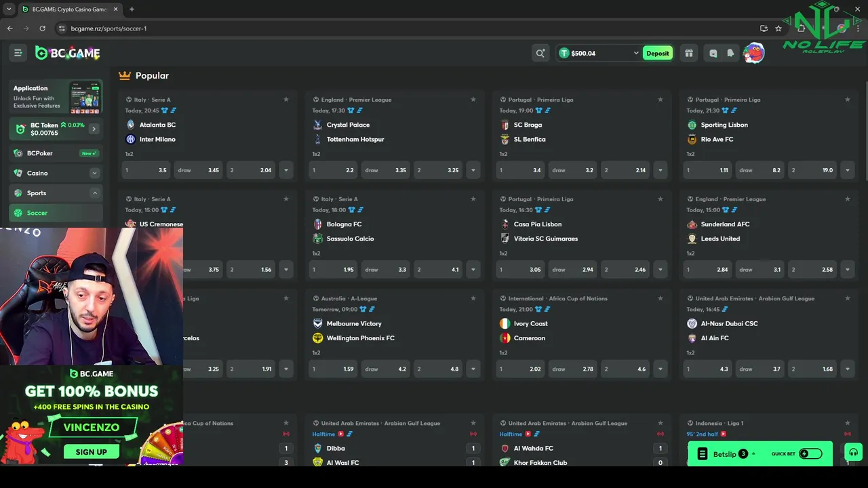
Task: Favorite the Atalanta BC vs Inter Milano match
Action: pyautogui.click(x=286, y=100)
